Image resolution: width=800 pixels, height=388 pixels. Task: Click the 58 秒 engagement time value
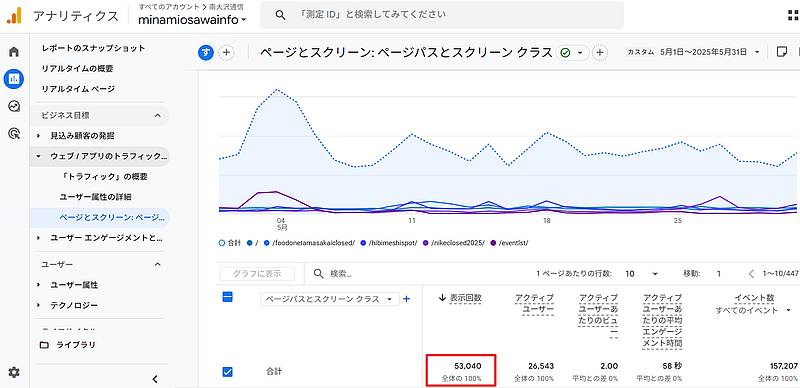point(671,367)
